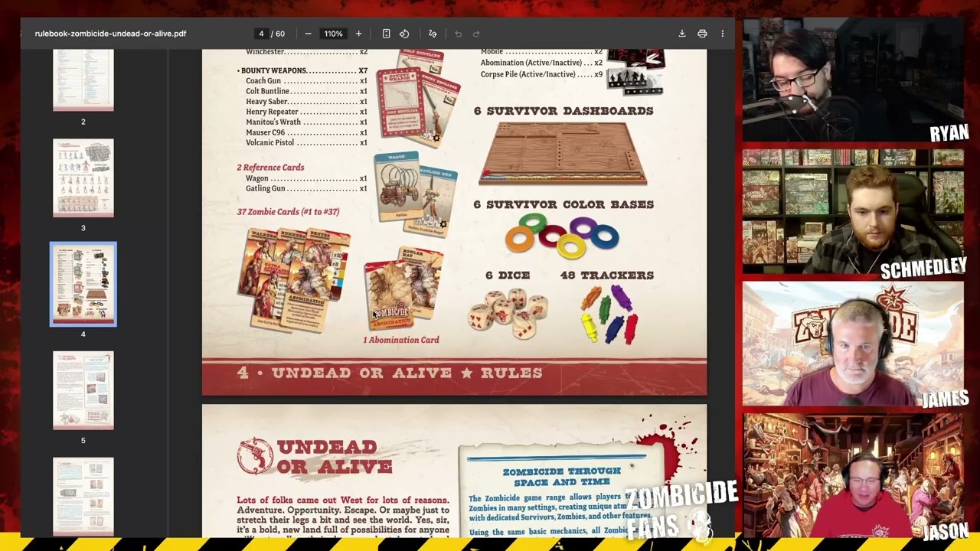Click the 'Coach Gun' list row
Viewport: 980px width, 551px height.
click(306, 81)
